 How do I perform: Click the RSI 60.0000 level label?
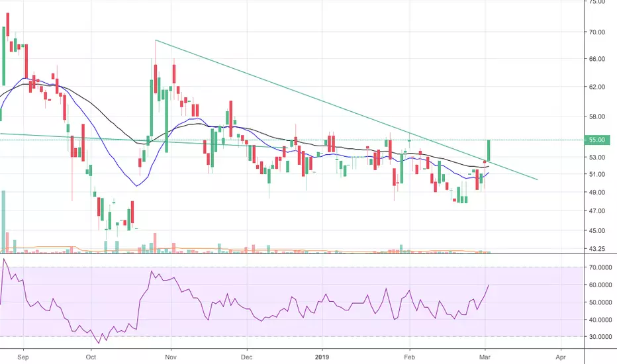pyautogui.click(x=600, y=285)
